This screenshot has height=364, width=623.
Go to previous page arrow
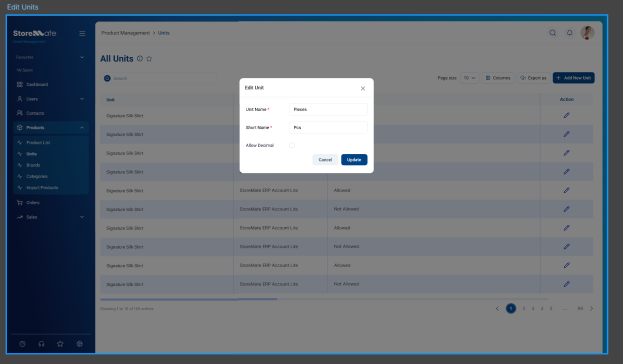497,308
